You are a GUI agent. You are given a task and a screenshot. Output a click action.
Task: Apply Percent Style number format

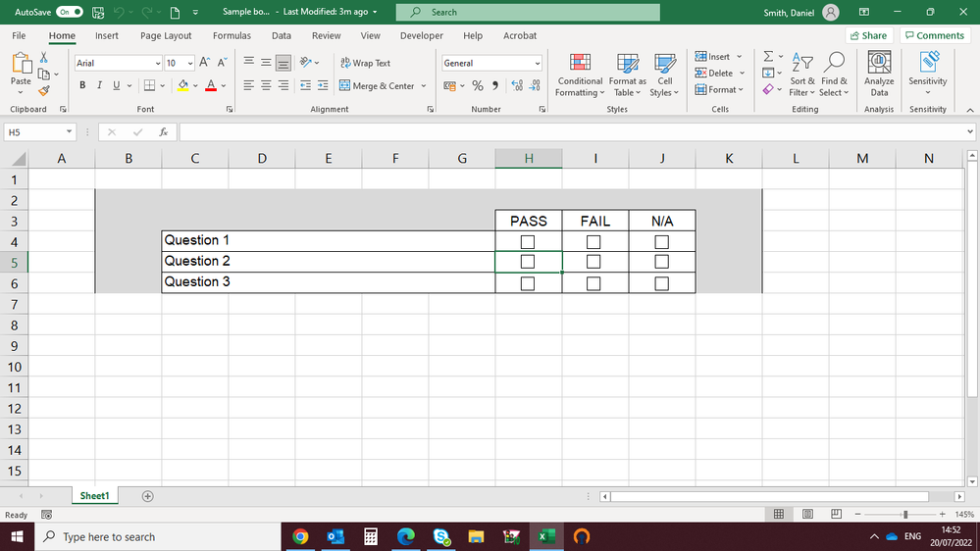478,85
